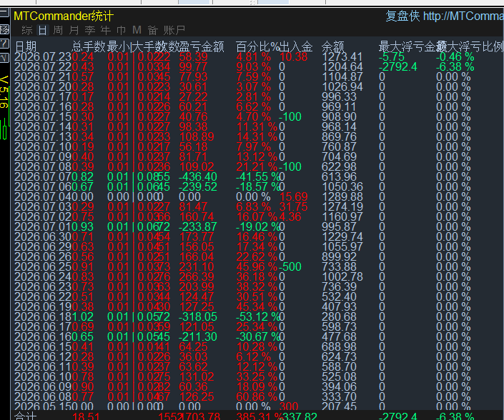Click the balance 333.70
The height and width of the screenshot is (420, 504).
point(339,396)
